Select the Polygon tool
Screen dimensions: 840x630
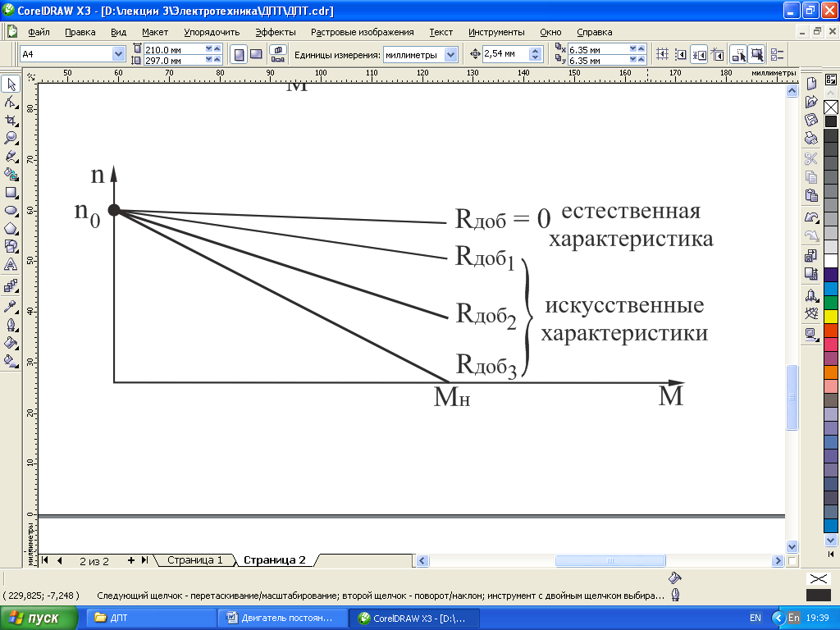pyautogui.click(x=11, y=228)
